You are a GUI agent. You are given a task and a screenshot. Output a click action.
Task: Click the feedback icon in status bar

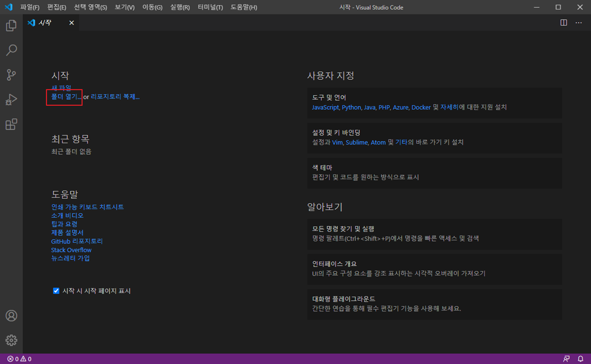tap(567, 359)
